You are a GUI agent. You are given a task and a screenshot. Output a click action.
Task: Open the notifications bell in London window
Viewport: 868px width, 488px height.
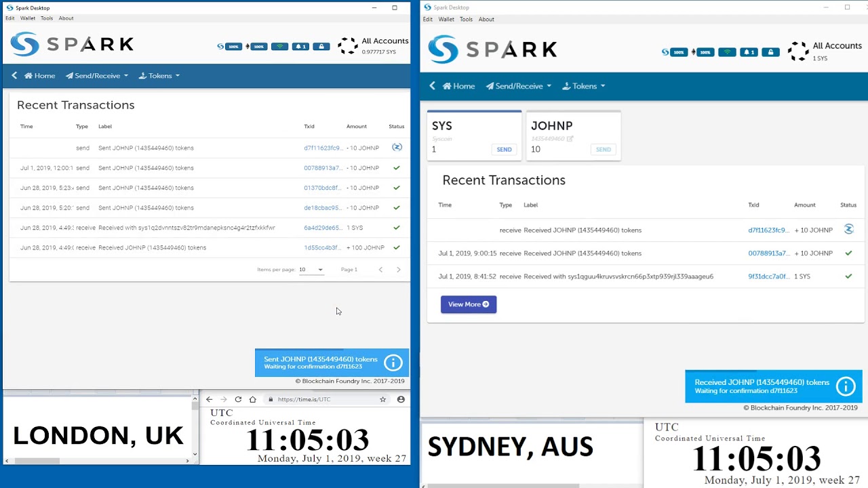pyautogui.click(x=300, y=47)
